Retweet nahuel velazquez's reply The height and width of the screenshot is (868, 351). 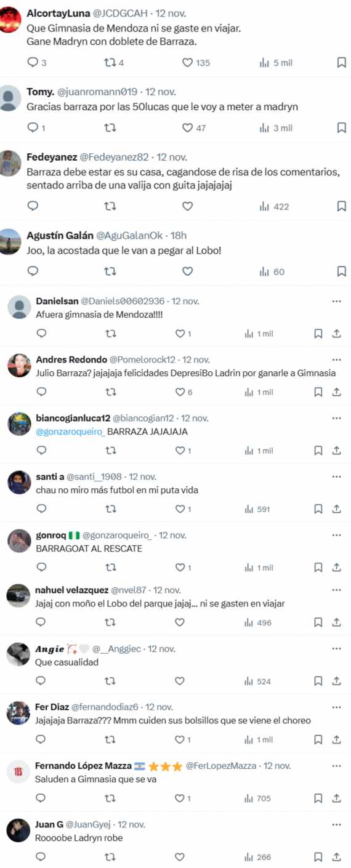coord(110,622)
